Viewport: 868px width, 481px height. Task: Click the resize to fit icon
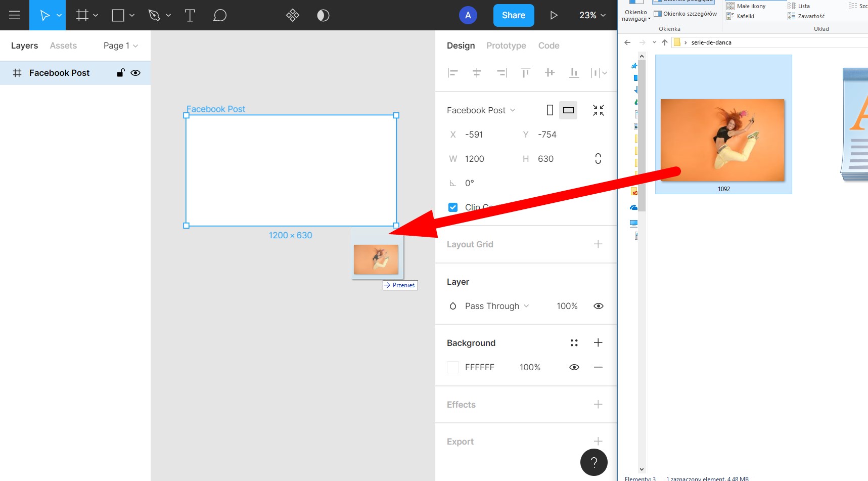[599, 110]
